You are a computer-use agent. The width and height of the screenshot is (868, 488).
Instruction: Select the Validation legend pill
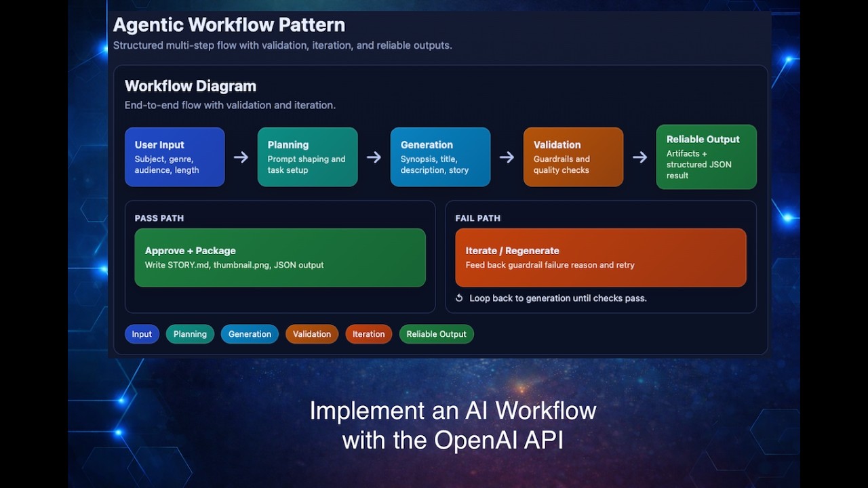pyautogui.click(x=312, y=334)
